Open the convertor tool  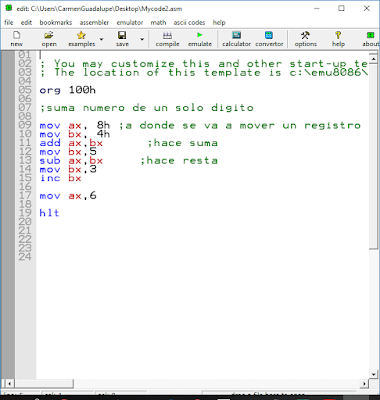click(x=269, y=39)
